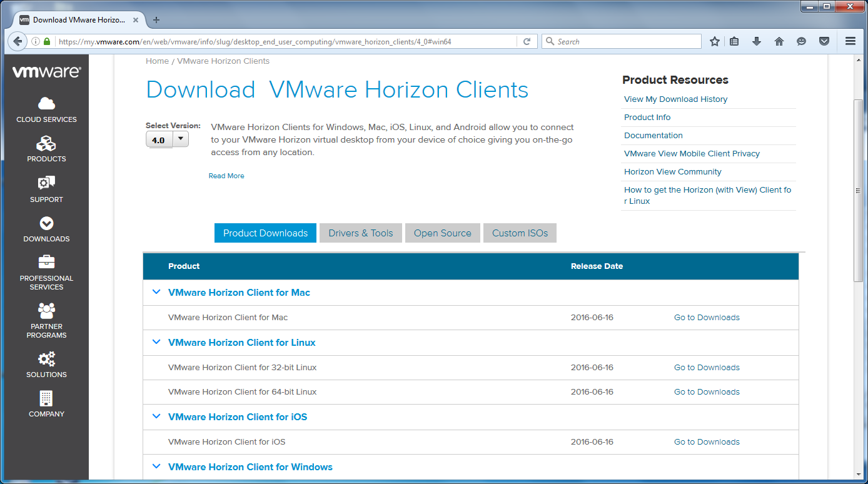
Task: Click the Partner Programs people icon
Action: 46,310
